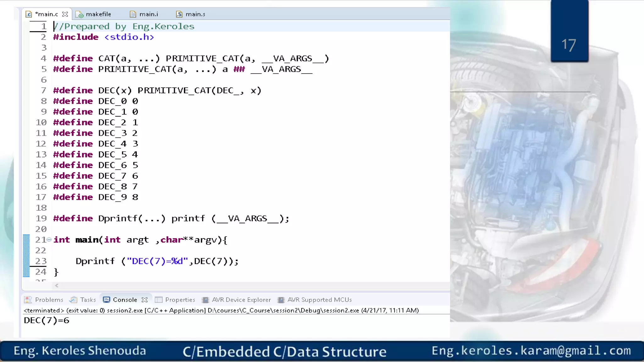Click line number 19 in the gutter

41,218
